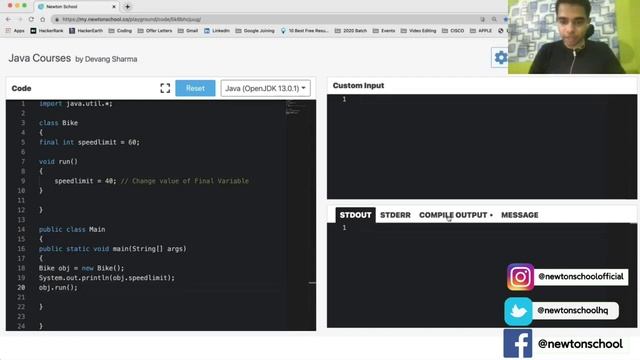
Task: Open the Coding bookmarks folder
Action: coord(120,31)
